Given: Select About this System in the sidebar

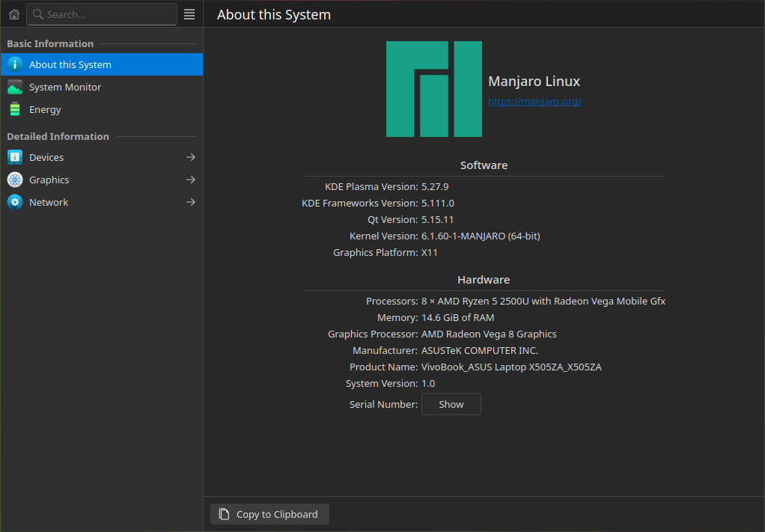Looking at the screenshot, I should pyautogui.click(x=102, y=64).
